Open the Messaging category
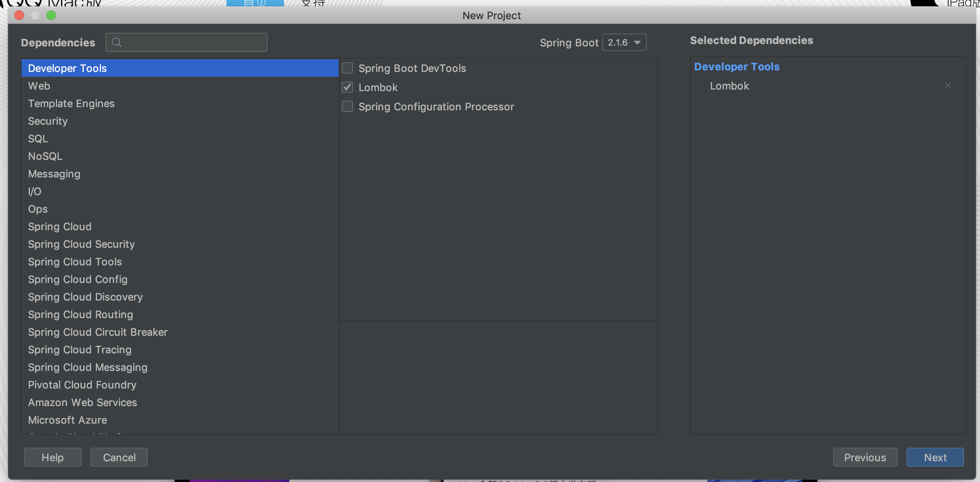980x482 pixels. [180, 174]
